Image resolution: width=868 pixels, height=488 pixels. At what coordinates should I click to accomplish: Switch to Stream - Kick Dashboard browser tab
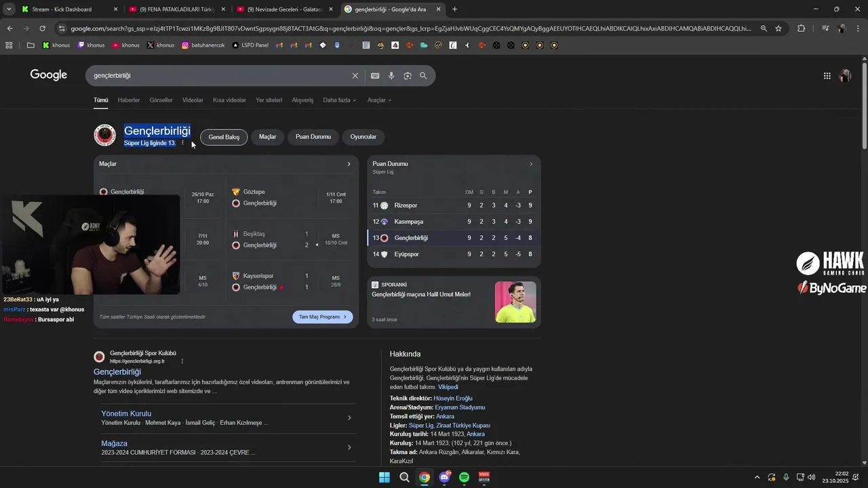click(69, 9)
